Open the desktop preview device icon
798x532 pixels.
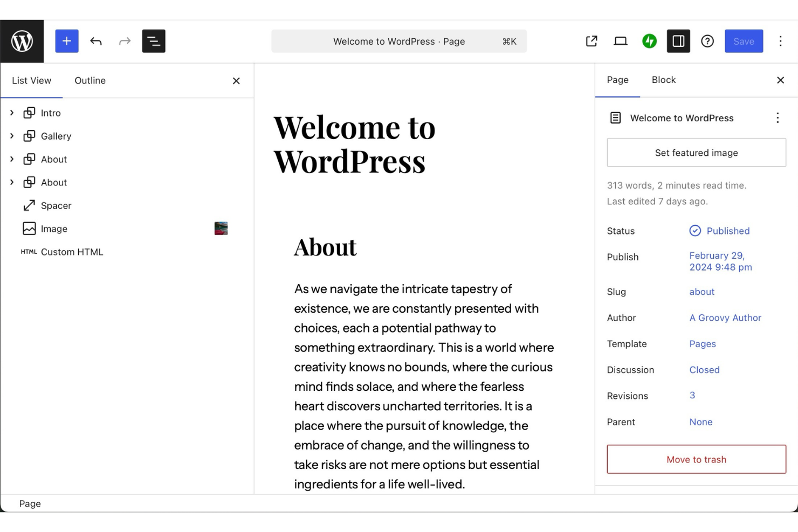pos(621,41)
